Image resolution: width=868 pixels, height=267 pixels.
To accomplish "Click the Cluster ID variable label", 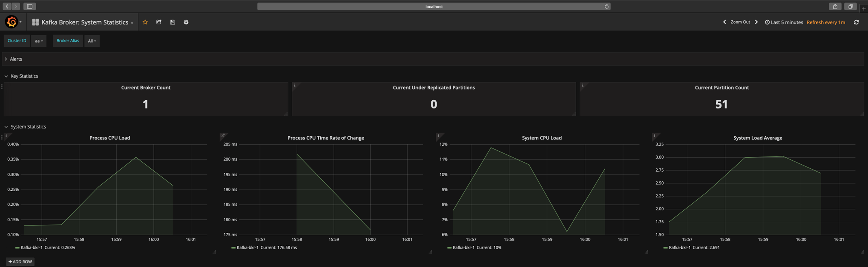I will tap(17, 41).
